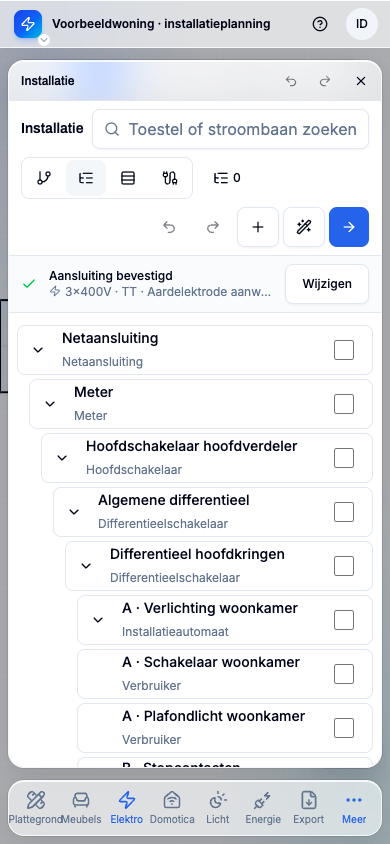Collapse Hoofdschakelaar hoofdverdeler node
Screen dimensions: 390x844
click(62, 458)
